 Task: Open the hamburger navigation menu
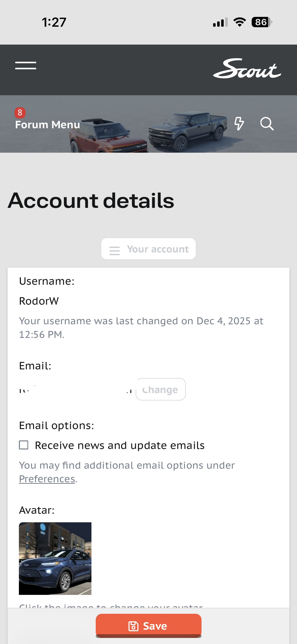click(26, 66)
